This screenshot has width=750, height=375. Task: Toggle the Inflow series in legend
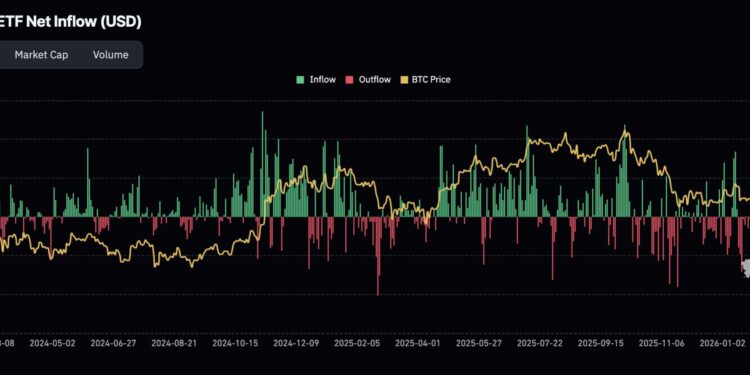(316, 80)
